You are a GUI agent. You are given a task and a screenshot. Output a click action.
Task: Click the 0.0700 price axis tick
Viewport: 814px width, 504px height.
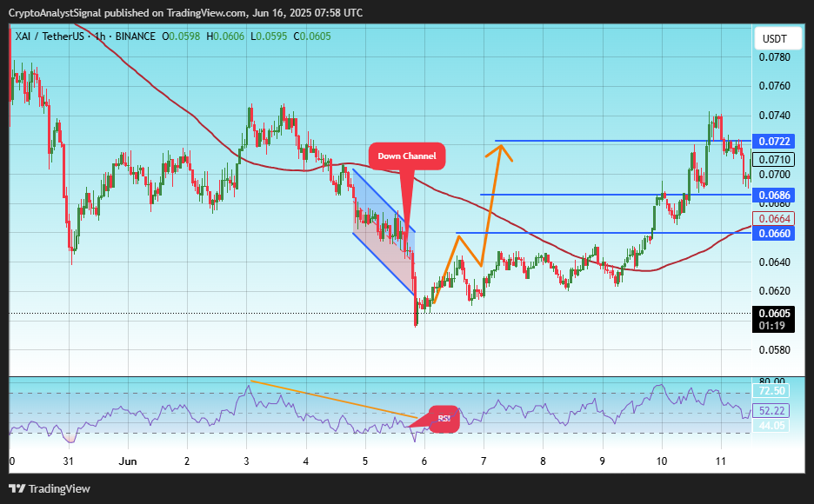tap(775, 174)
